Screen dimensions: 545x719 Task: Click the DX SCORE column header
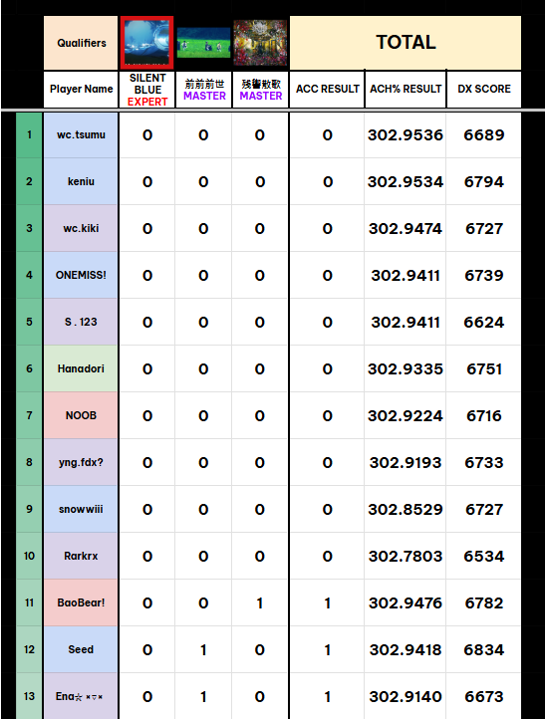click(484, 89)
